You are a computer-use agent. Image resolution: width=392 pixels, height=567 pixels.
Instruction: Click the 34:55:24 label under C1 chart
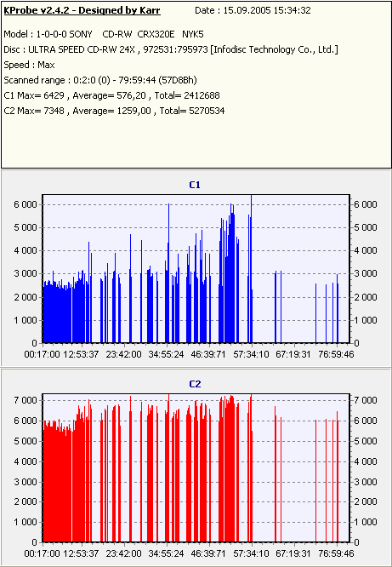coord(166,354)
